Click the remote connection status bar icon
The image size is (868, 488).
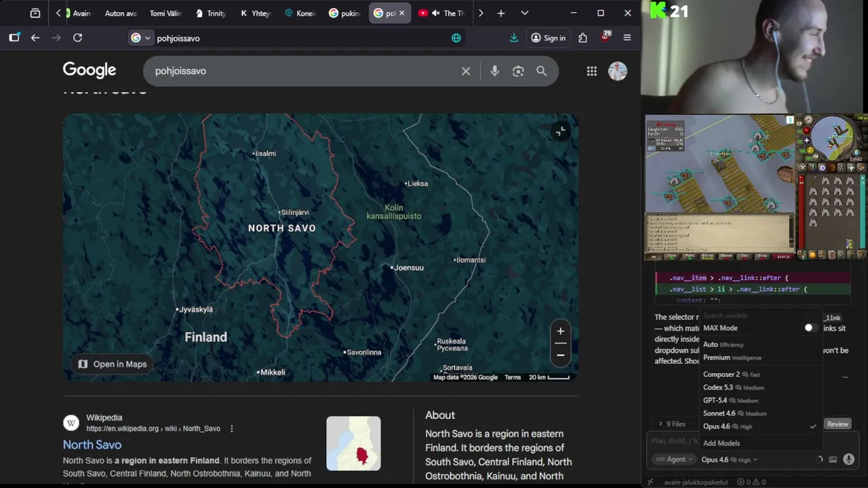[x=650, y=482]
